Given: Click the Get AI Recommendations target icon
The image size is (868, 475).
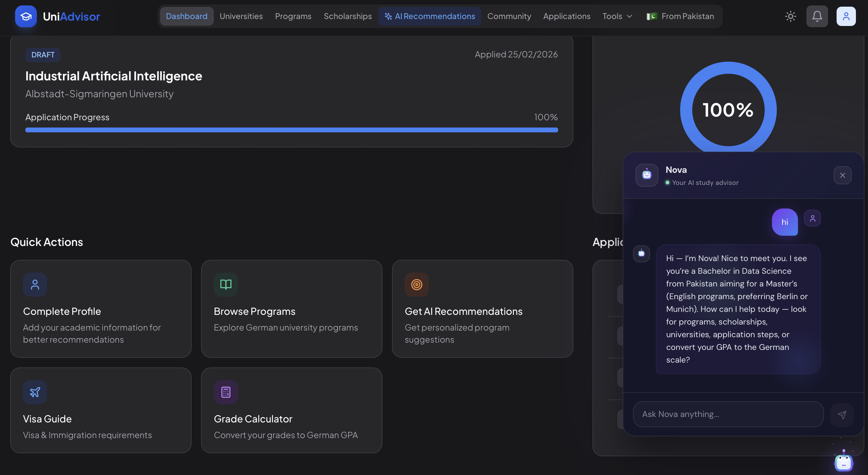Looking at the screenshot, I should coord(416,285).
